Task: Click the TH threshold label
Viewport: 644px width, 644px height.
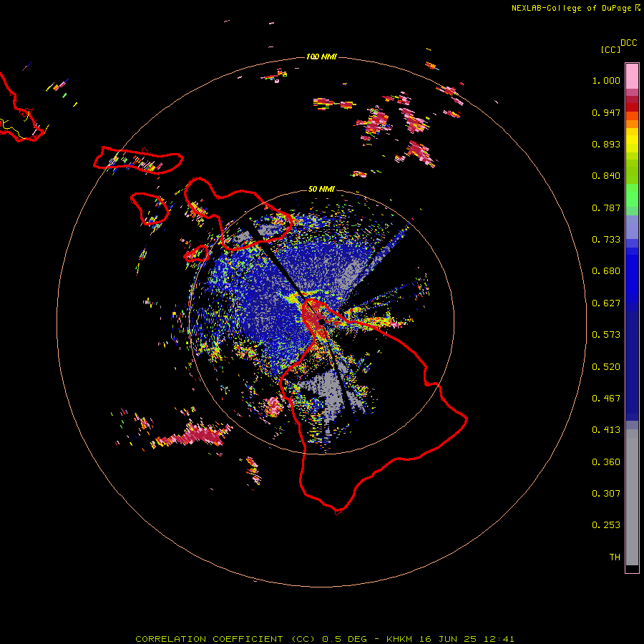Action: pos(615,557)
